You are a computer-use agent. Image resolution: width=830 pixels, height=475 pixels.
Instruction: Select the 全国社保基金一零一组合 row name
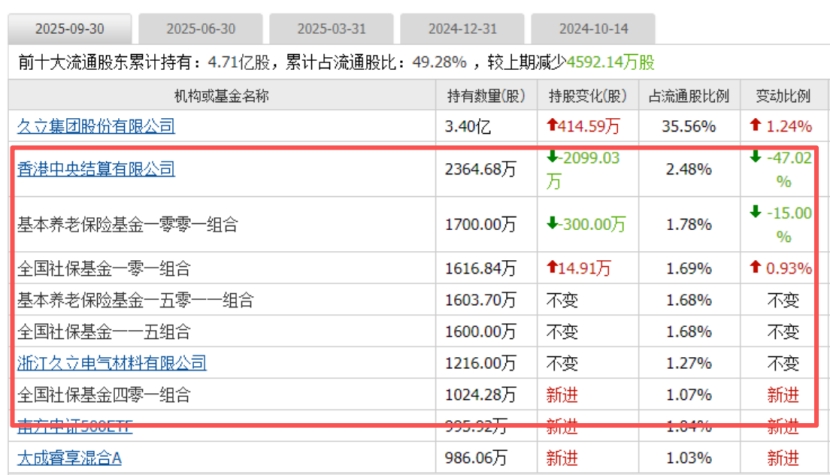click(104, 268)
